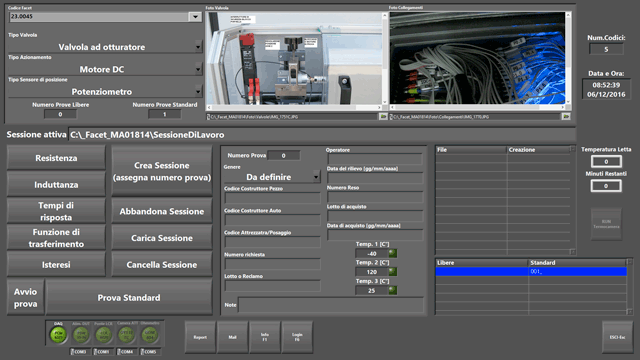Click the Login F6 button

click(x=297, y=337)
